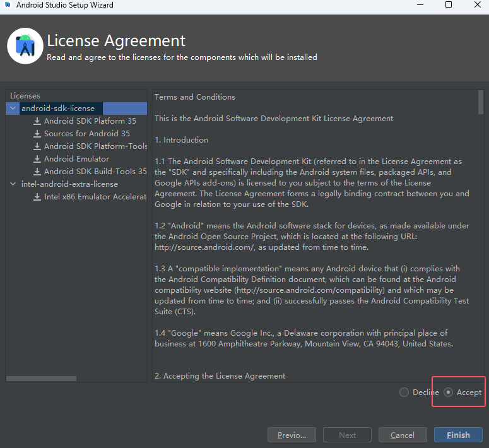This screenshot has width=489, height=448.
Task: Click download icon beside Android SDK Platform-Tools
Action: tap(37, 146)
